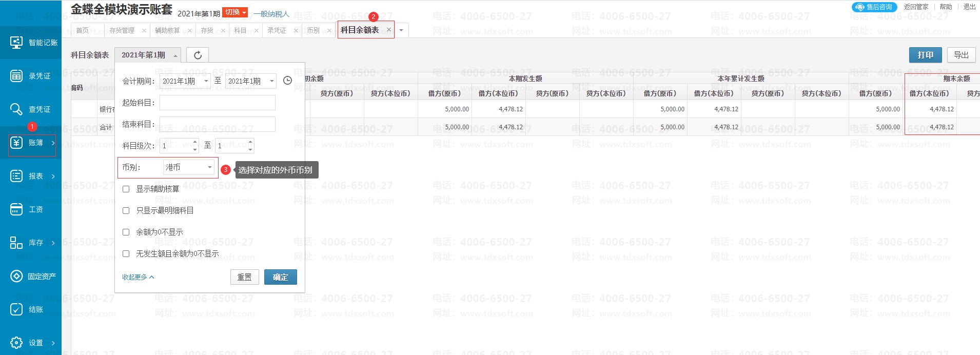Viewport: 980px width, 355px height.
Task: Click the 收起更多 link
Action: pyautogui.click(x=138, y=277)
